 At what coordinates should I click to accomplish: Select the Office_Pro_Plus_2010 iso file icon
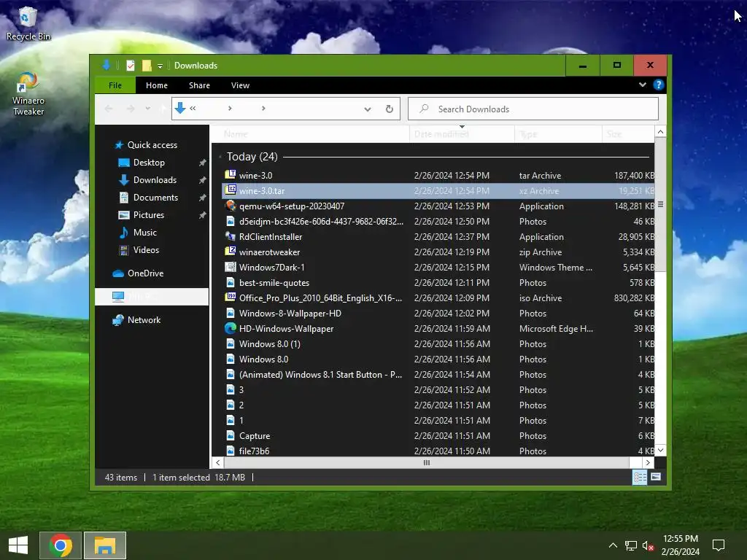pyautogui.click(x=231, y=297)
